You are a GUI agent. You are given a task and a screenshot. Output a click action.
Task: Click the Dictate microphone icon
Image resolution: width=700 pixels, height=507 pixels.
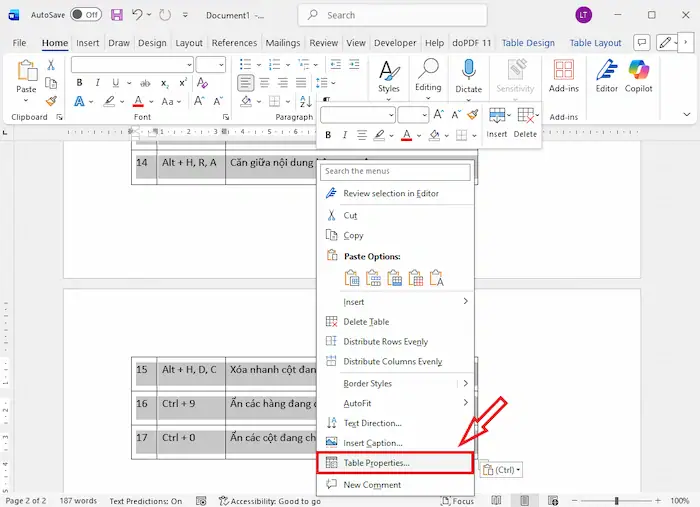[468, 69]
